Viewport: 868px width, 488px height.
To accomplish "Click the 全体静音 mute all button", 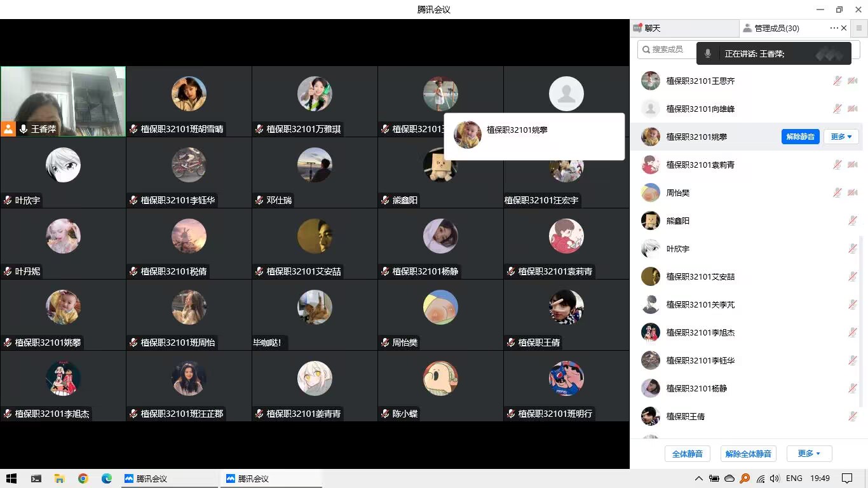I will (687, 454).
